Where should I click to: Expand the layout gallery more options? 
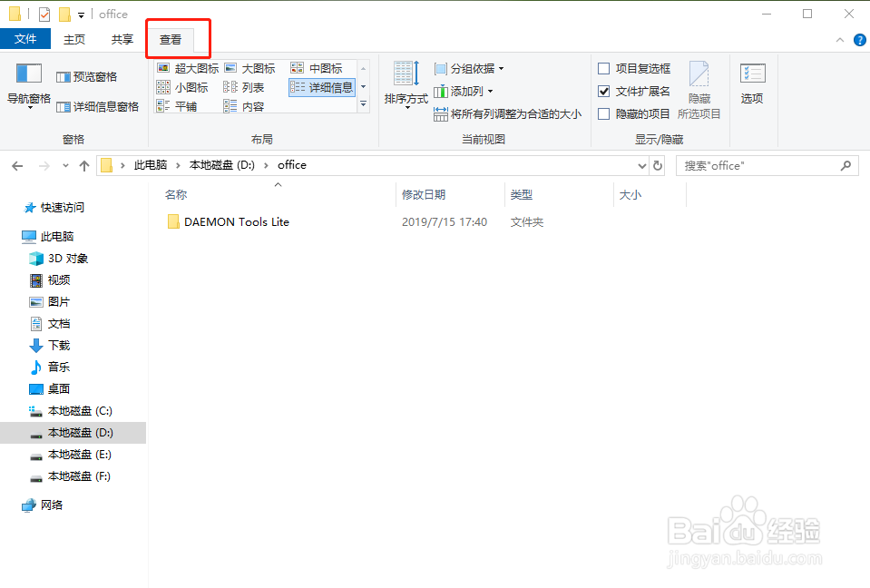coord(364,103)
